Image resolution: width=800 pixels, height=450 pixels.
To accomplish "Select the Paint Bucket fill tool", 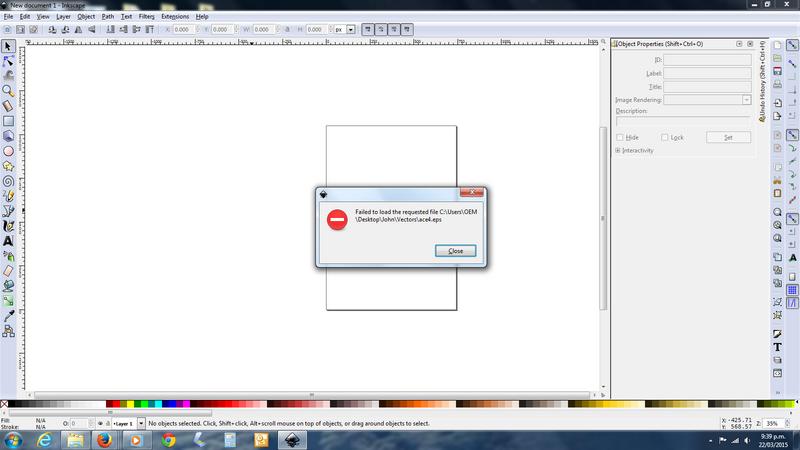I will click(x=8, y=286).
